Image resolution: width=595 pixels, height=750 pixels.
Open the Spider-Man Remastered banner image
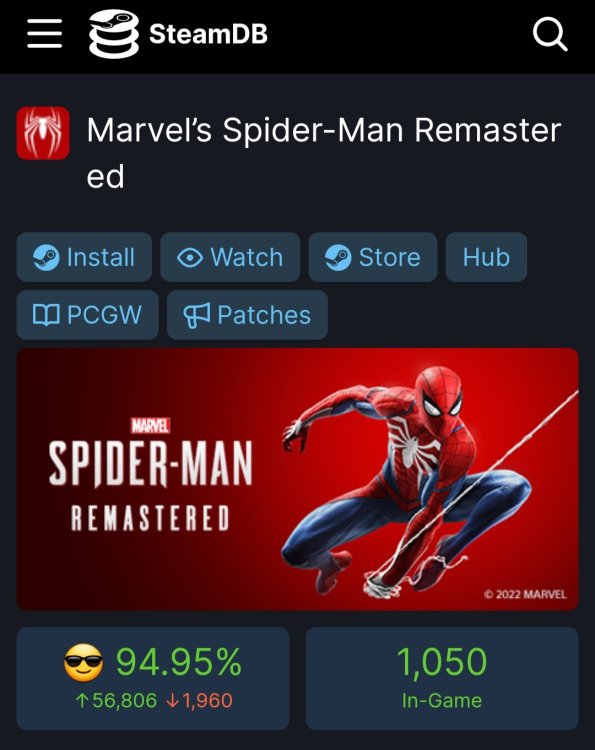tap(298, 479)
